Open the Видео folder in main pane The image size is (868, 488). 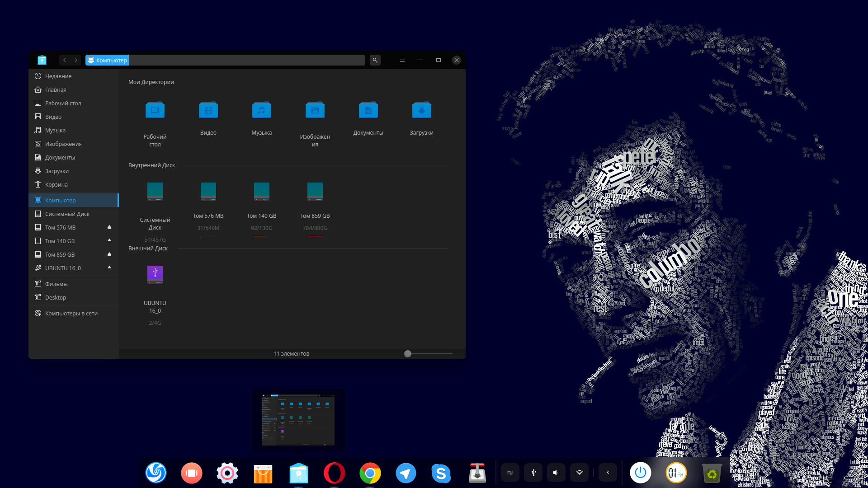(x=208, y=110)
